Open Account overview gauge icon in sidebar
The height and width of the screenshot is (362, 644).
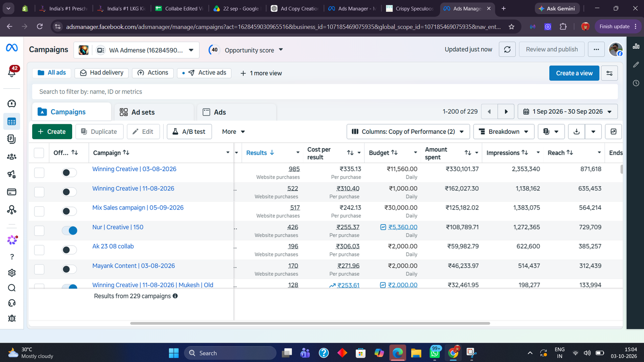tap(12, 104)
